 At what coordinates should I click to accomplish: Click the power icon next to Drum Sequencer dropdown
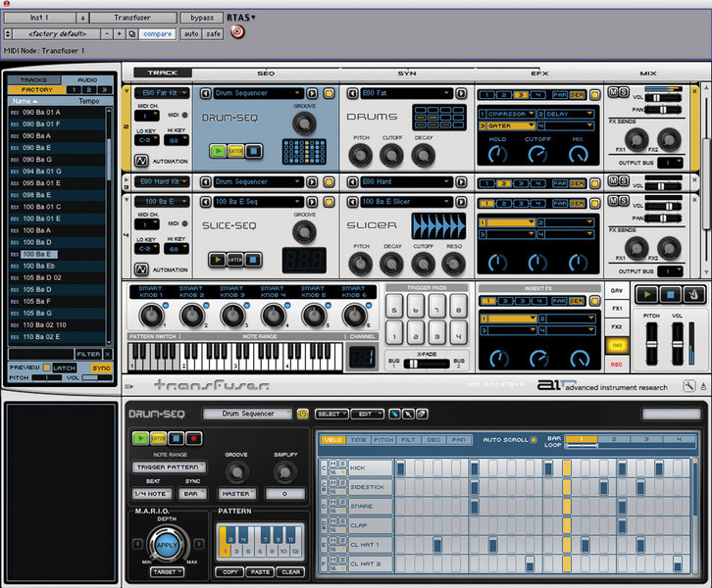coord(302,415)
